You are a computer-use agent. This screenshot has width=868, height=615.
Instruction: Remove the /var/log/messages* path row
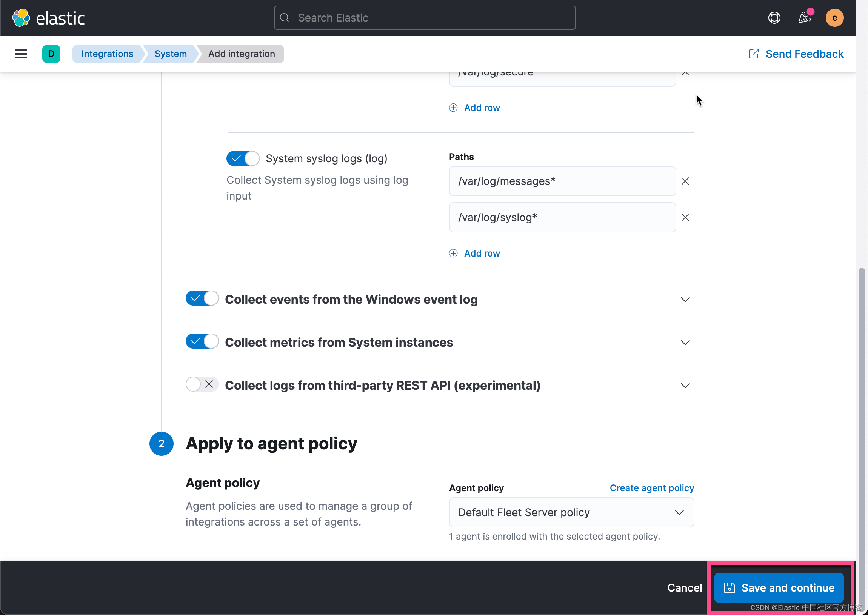(x=685, y=181)
